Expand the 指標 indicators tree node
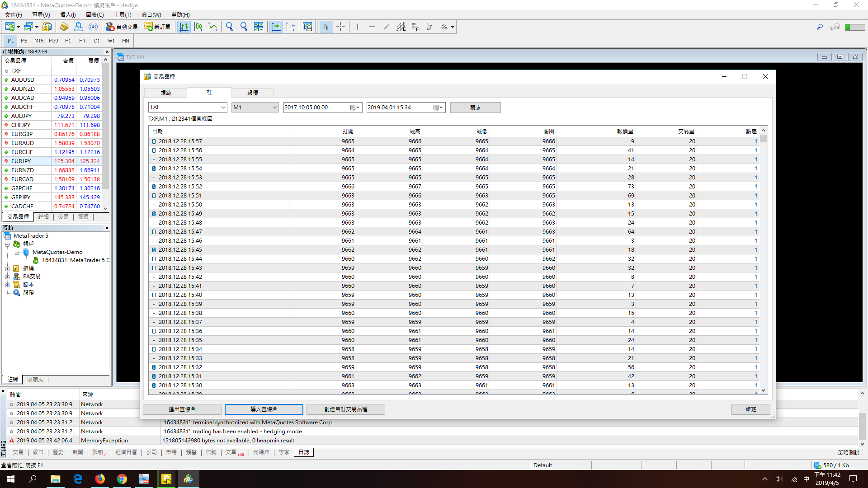 coord(7,269)
